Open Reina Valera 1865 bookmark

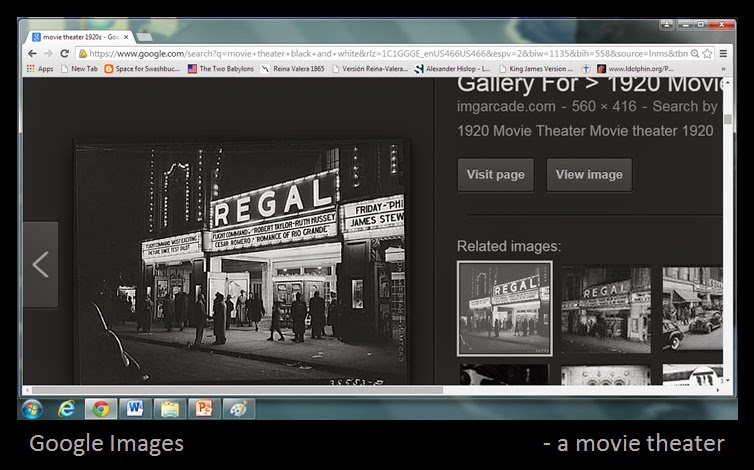(293, 69)
